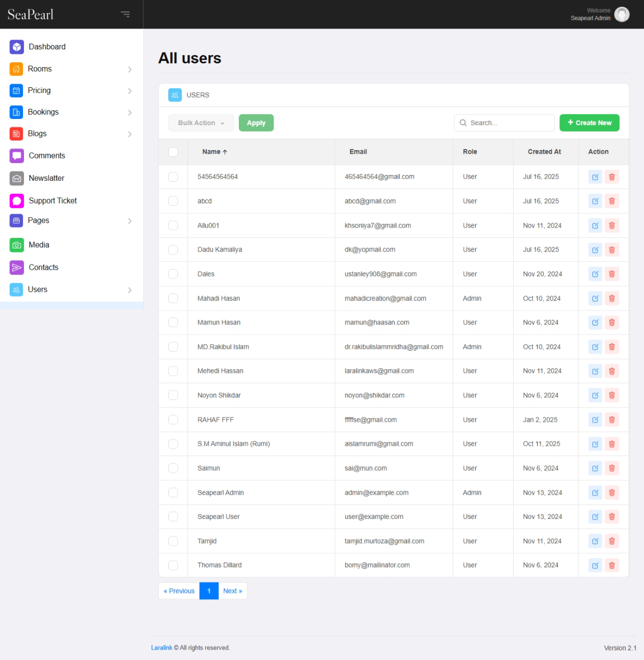Screen dimensions: 644x660
Task: Open the Media menu item
Action: [39, 245]
